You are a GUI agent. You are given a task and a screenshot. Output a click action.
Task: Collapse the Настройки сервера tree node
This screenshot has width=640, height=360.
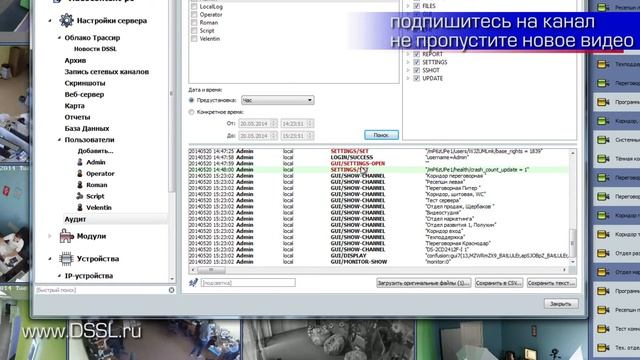point(50,20)
